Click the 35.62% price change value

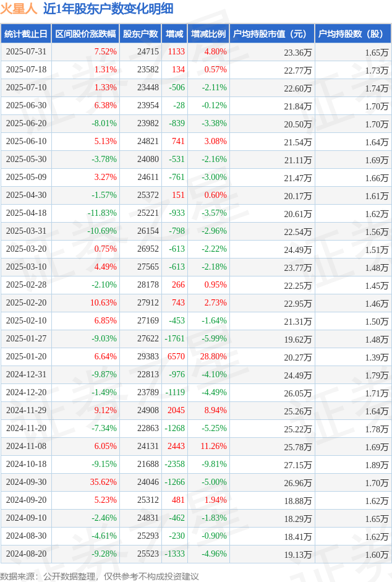click(103, 482)
